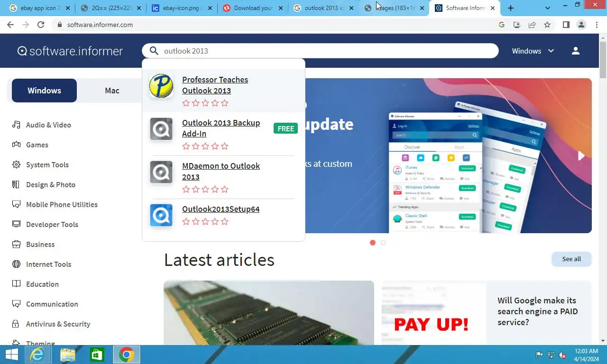
Task: Open the PAY UP! article thumbnail
Action: [434, 313]
